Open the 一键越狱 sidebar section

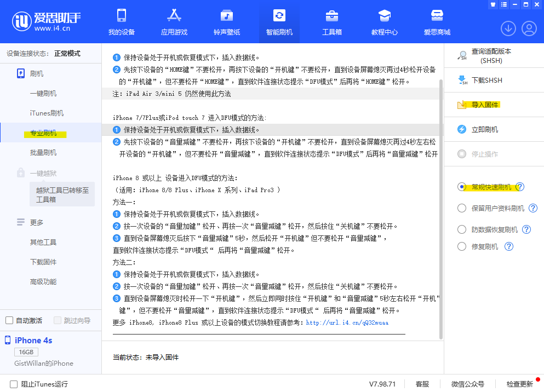point(43,173)
